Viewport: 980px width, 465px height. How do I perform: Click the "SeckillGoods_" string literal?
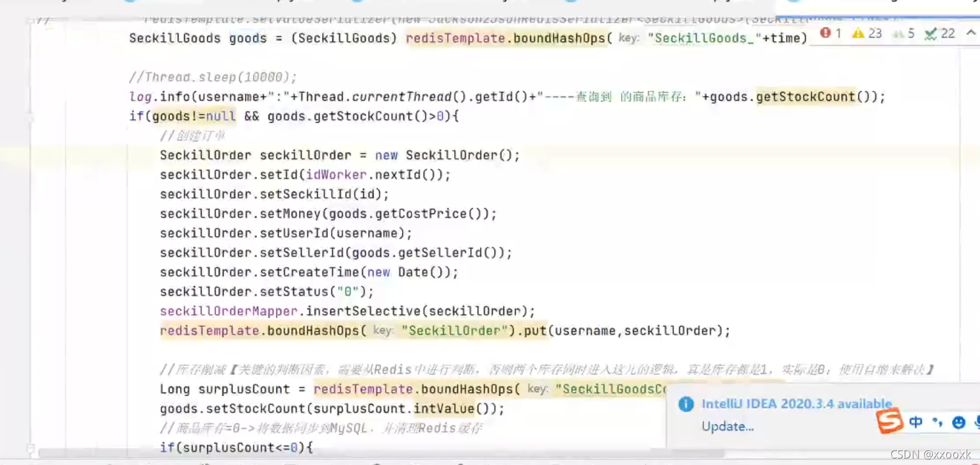(704, 38)
